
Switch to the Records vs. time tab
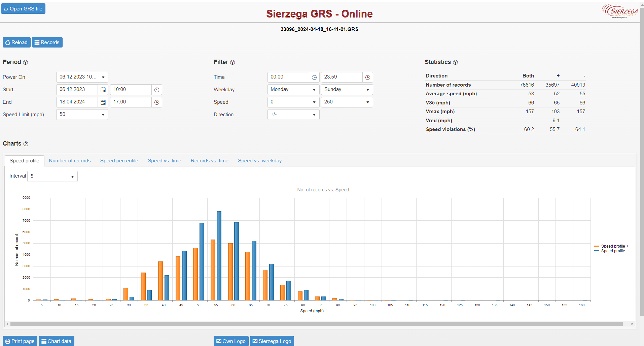click(210, 161)
